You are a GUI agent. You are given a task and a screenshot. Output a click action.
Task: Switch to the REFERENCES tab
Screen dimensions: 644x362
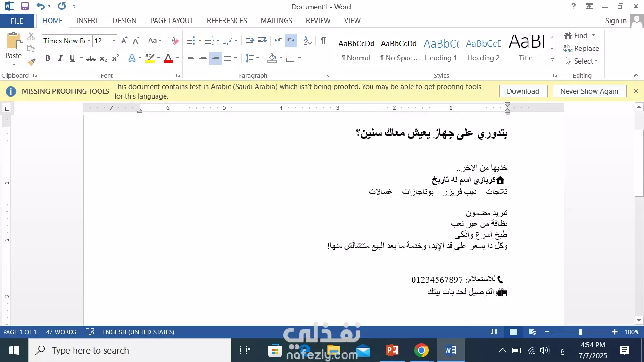[227, 21]
